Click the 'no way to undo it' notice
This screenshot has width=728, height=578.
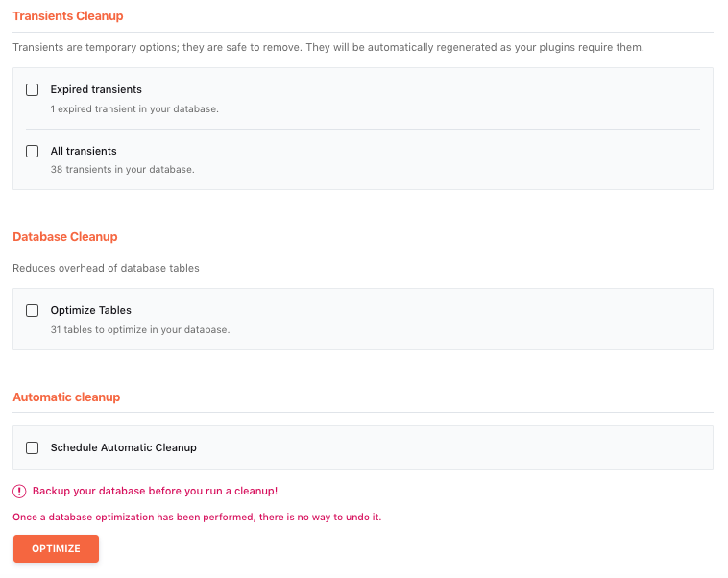(x=197, y=518)
